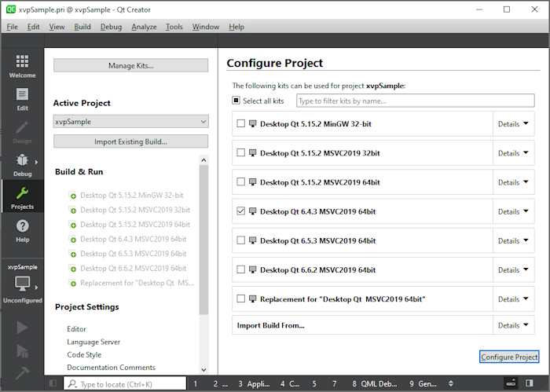550x392 pixels.
Task: Open output pane 3 Application Output
Action: point(255,384)
